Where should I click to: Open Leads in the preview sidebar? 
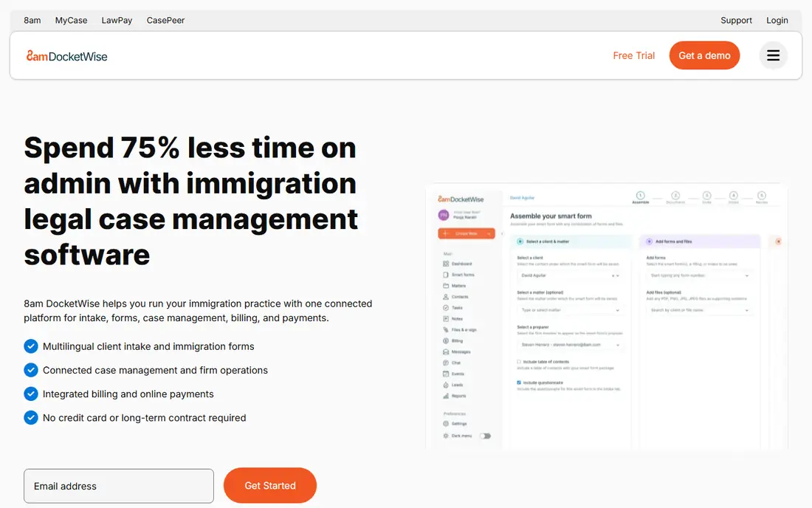pos(453,385)
